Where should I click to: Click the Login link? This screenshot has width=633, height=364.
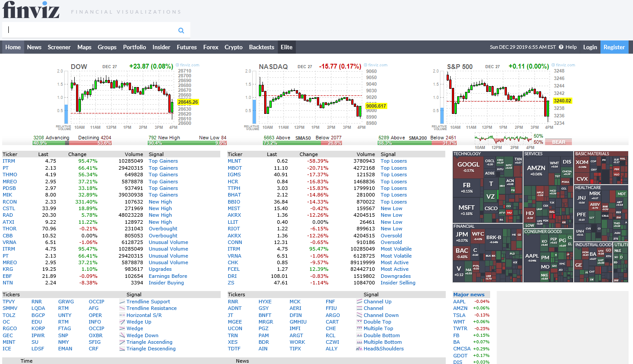[x=590, y=47]
